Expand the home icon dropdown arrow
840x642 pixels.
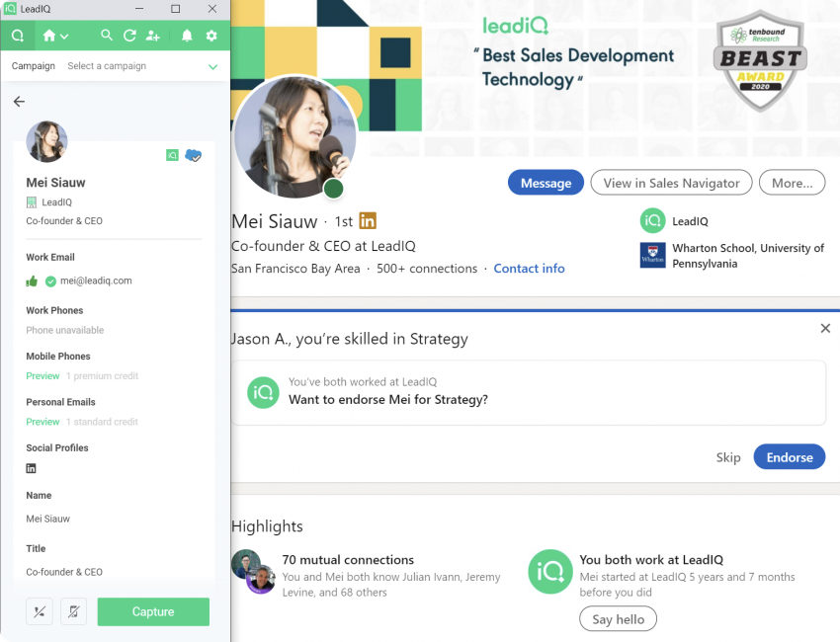(64, 37)
